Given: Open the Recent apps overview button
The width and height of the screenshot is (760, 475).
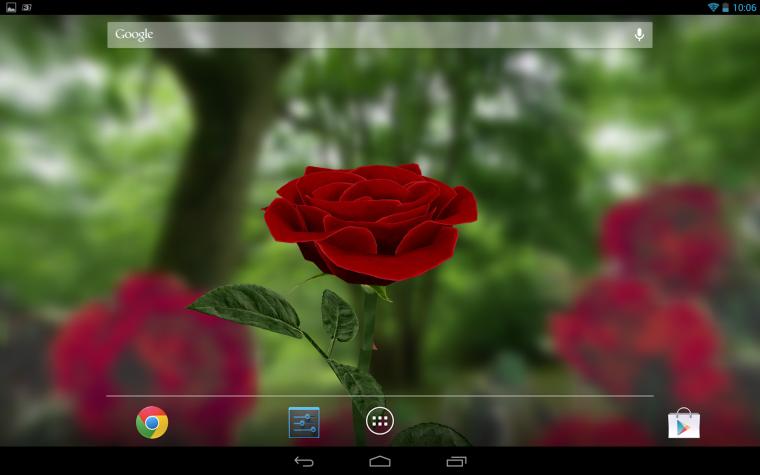Looking at the screenshot, I should pos(456,461).
